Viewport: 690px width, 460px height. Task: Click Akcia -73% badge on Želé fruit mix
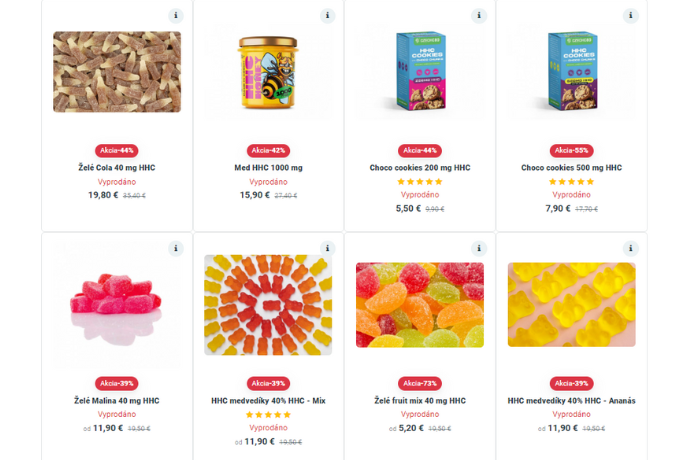coord(420,383)
